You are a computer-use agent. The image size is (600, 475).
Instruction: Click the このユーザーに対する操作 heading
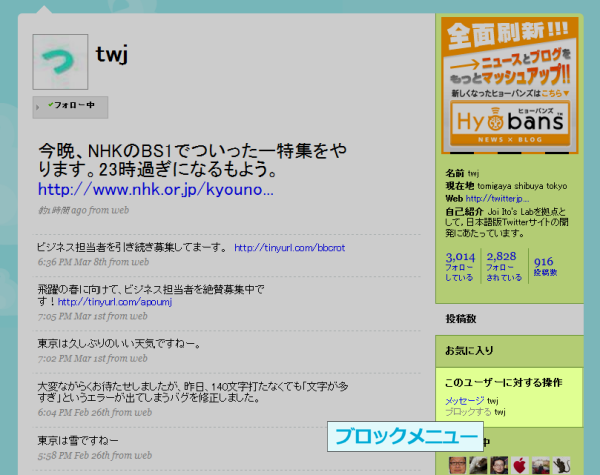[x=504, y=382]
